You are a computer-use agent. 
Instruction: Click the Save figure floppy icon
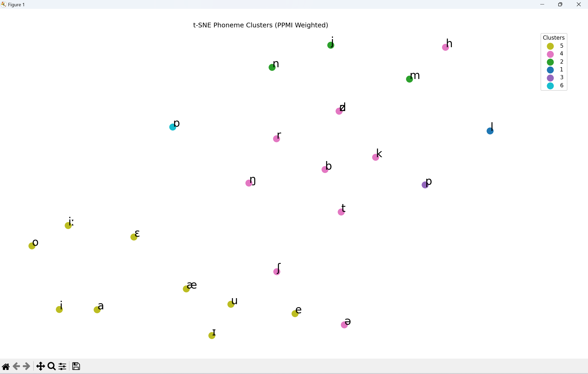coord(76,366)
